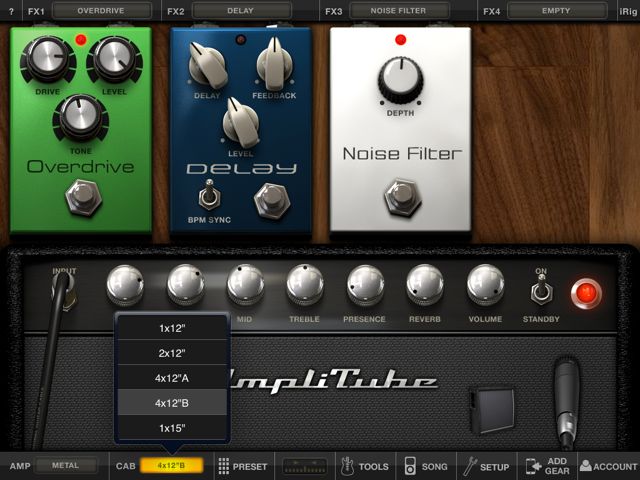The height and width of the screenshot is (480, 640).
Task: Stomp the Overdrive pedal footswitch
Action: click(x=84, y=198)
